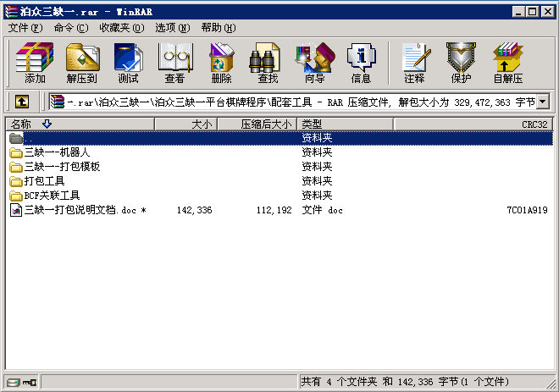Image resolution: width=559 pixels, height=392 pixels.
Task: Sort by 名称 column header
Action: tap(80, 124)
